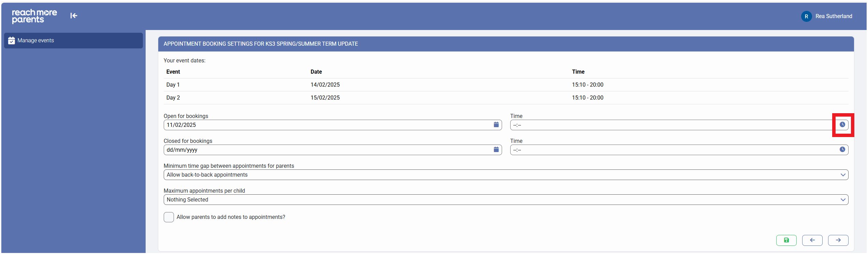The width and height of the screenshot is (868, 254).
Task: Expand the minimum time gap dropdown
Action: [506, 175]
